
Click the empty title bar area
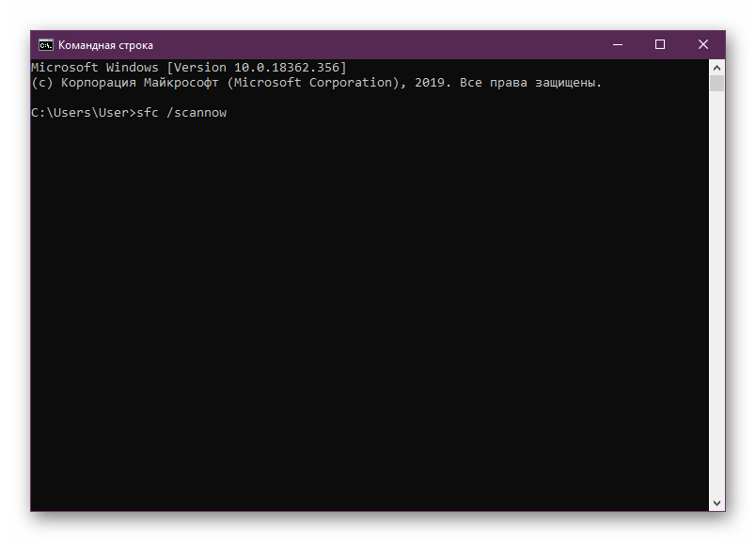376,44
